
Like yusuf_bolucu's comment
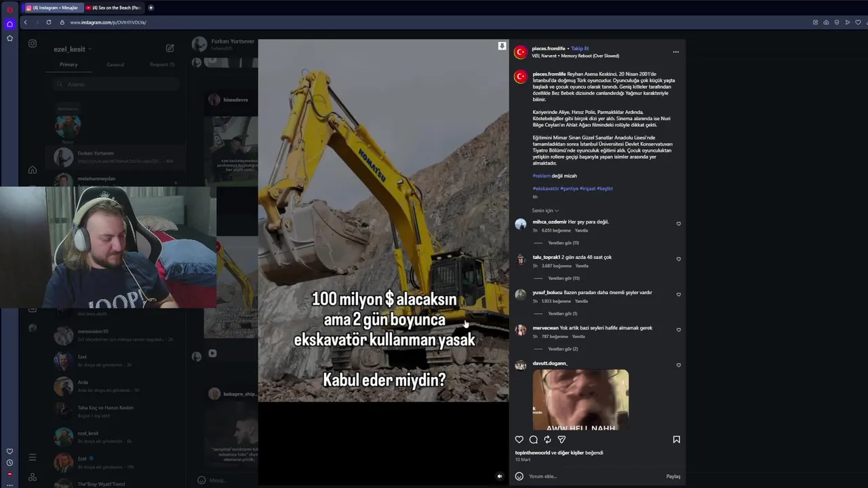679,294
